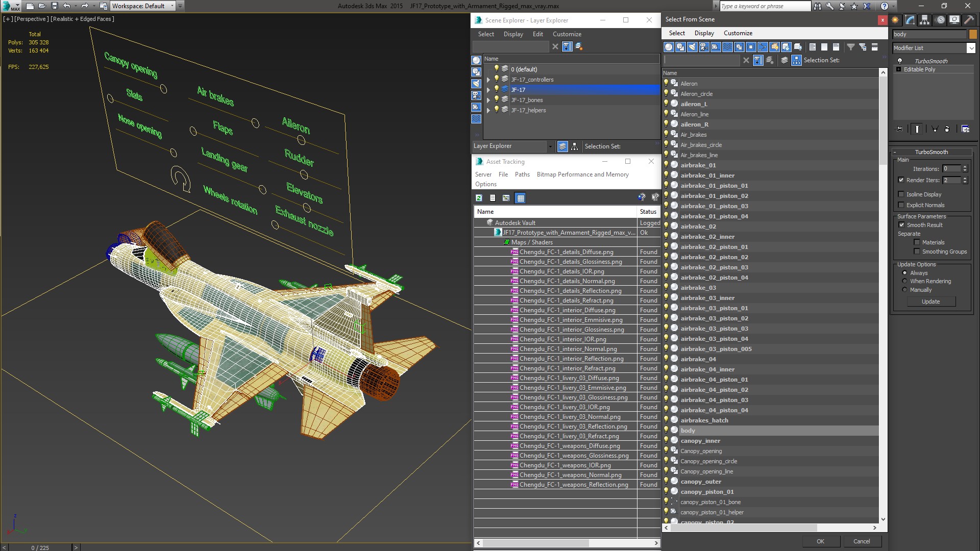Open Display menu in Scene Explorer

point(513,34)
